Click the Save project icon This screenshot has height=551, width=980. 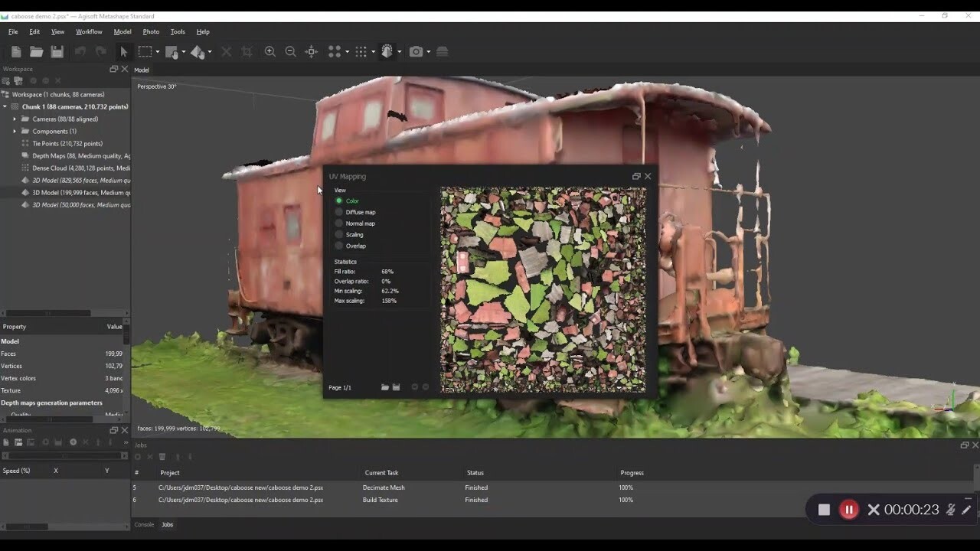(x=57, y=52)
